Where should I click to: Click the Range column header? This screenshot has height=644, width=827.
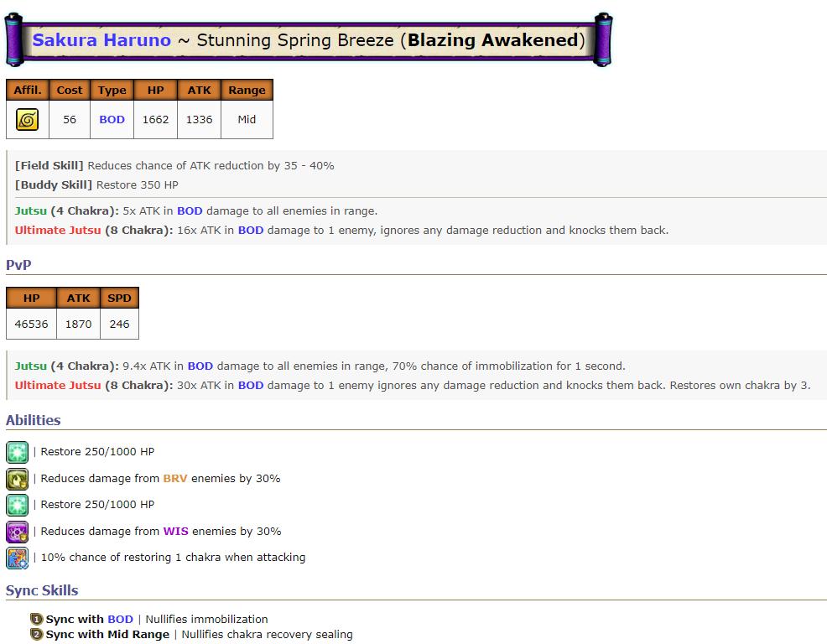tap(247, 91)
